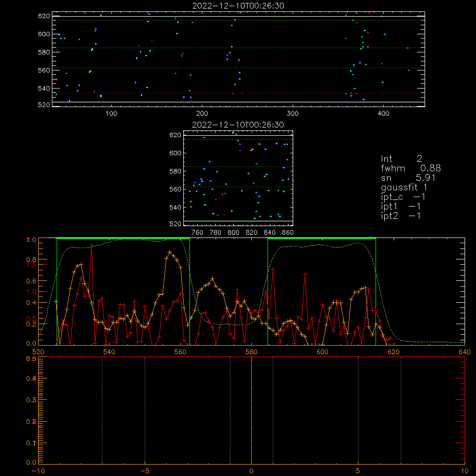Click x-axis label 0 on the bottom plot
Image resolution: width=476 pixels, height=476 pixels.
(251, 471)
